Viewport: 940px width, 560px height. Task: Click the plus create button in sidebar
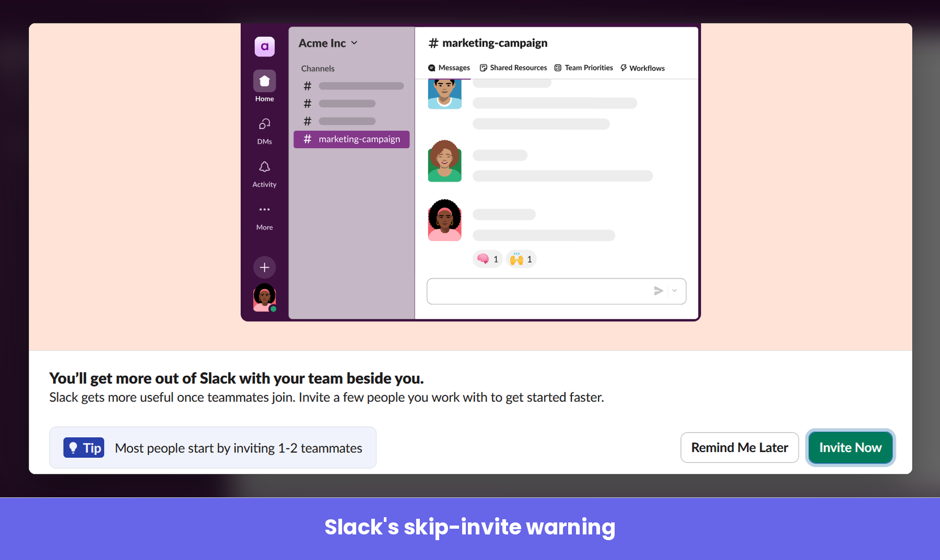pyautogui.click(x=264, y=267)
